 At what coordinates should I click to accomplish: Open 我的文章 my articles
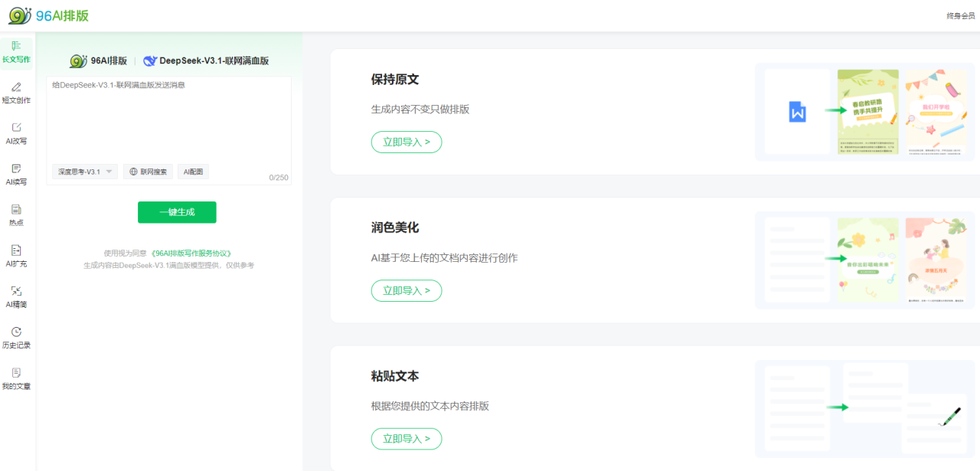[16, 378]
